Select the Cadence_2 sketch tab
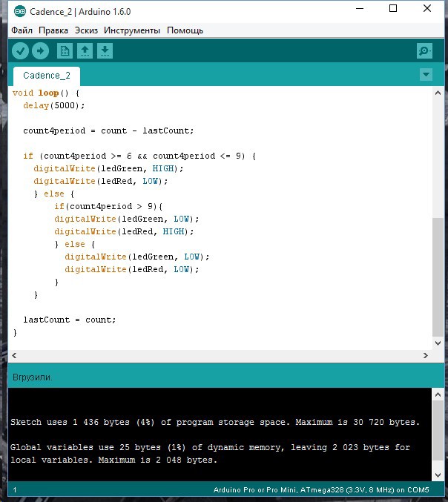The height and width of the screenshot is (502, 448). tap(47, 76)
